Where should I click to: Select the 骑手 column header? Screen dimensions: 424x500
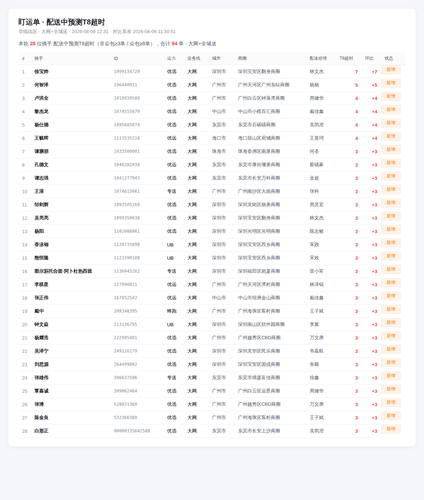pos(39,58)
